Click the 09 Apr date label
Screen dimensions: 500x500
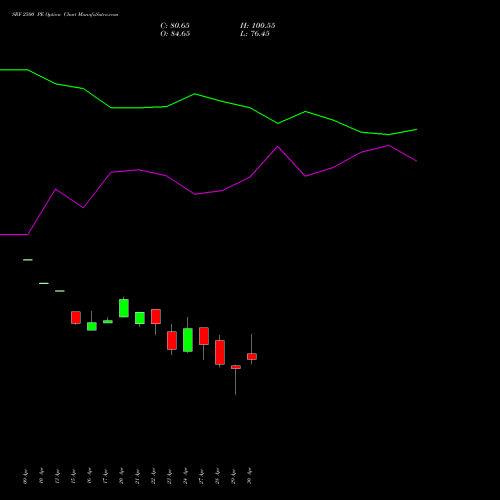coord(25,476)
